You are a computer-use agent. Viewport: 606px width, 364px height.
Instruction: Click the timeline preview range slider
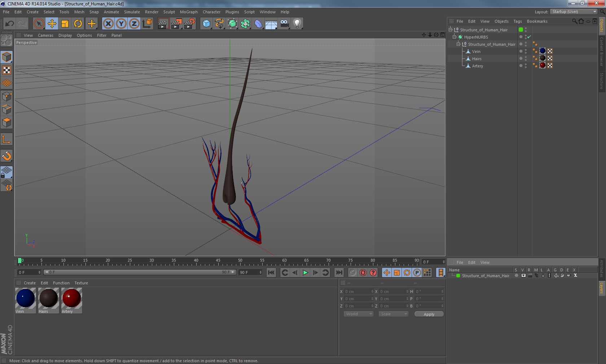click(x=140, y=272)
